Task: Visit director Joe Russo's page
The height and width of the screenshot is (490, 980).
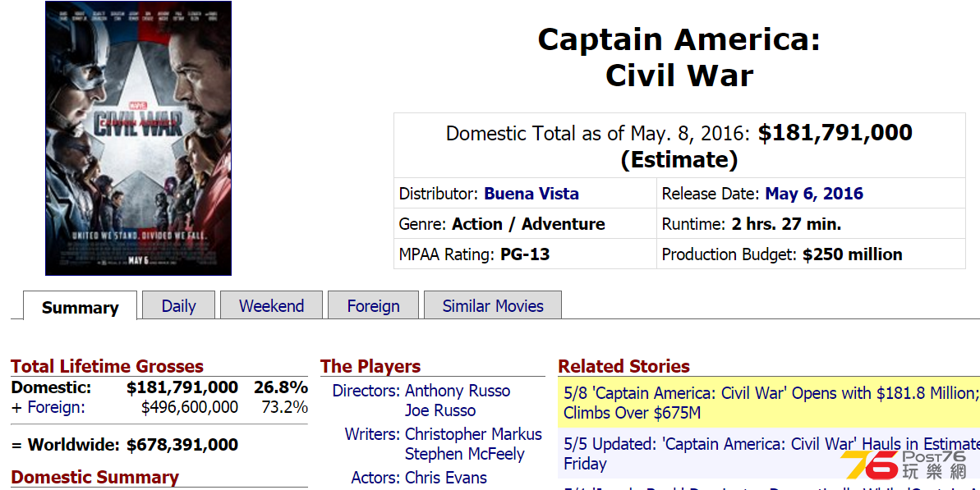Action: click(x=440, y=410)
